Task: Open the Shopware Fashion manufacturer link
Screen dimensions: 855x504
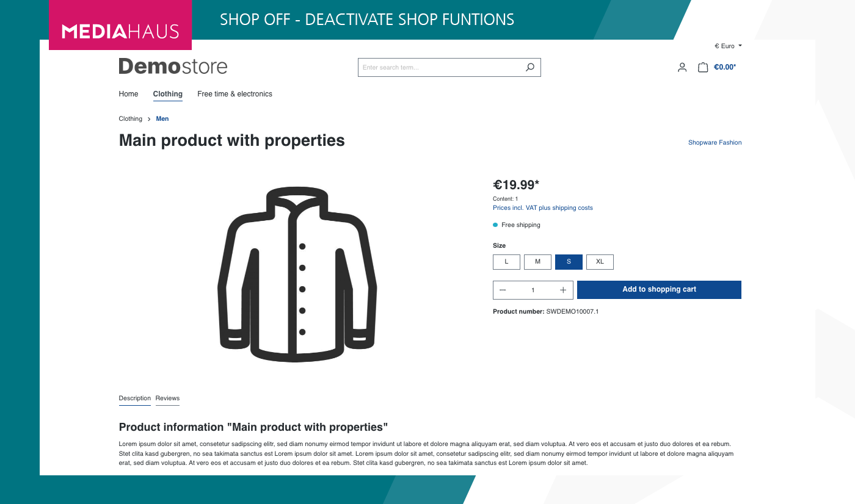Action: 715,142
